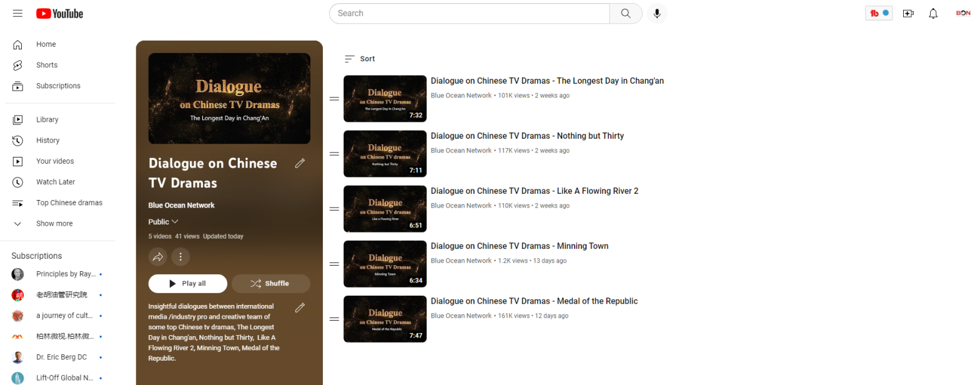Edit the playlist description with pencil icon

click(300, 307)
